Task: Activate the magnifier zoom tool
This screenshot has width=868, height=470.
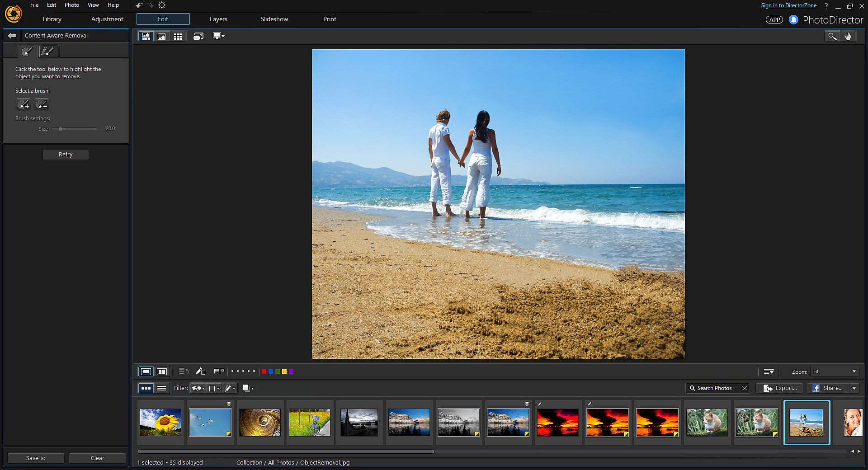Action: (832, 37)
